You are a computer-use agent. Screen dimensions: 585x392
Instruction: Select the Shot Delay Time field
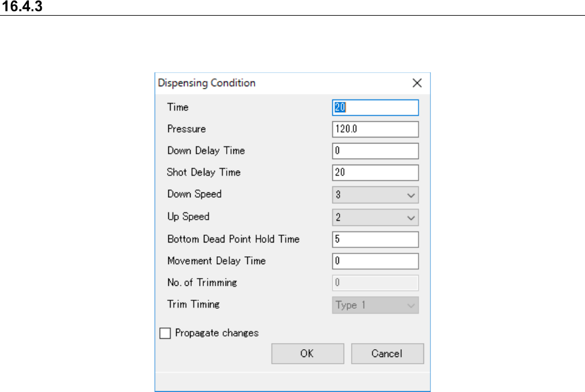tap(375, 172)
